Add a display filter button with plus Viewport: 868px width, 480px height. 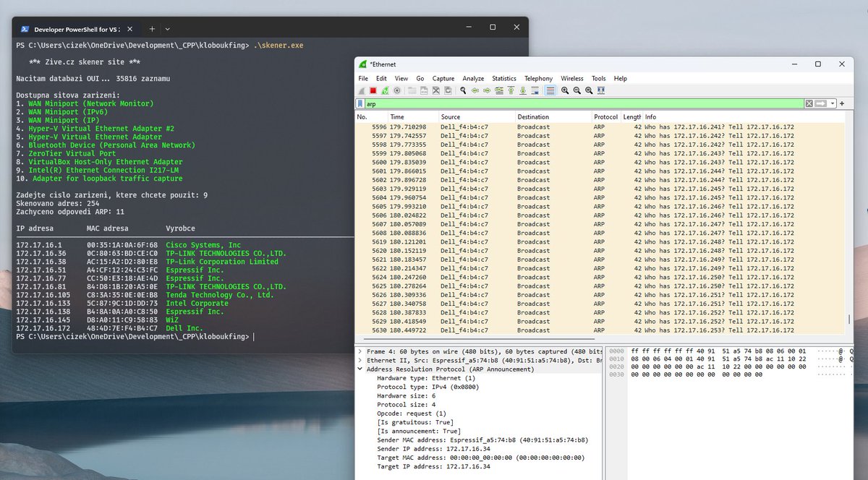point(842,104)
